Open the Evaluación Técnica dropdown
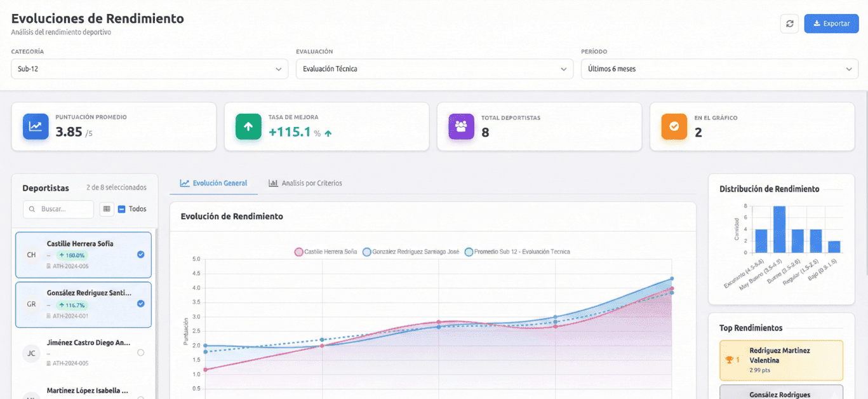The image size is (868, 399). [x=434, y=69]
